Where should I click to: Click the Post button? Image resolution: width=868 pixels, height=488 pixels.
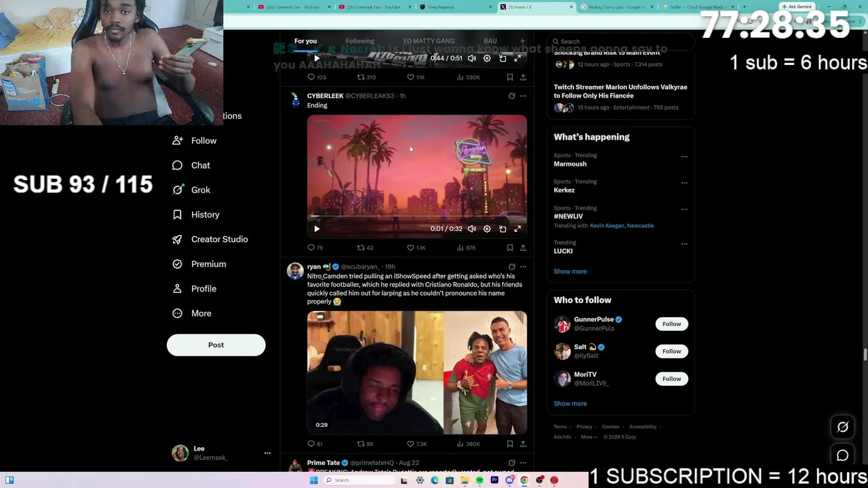(216, 345)
